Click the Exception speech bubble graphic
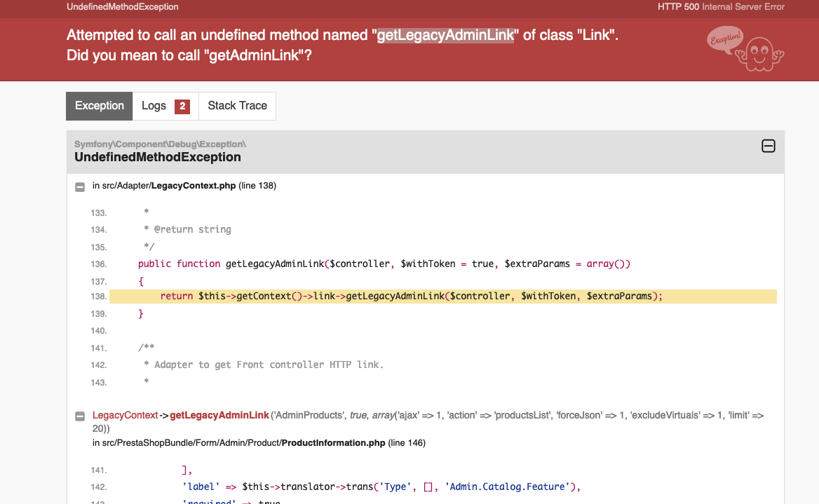Image resolution: width=819 pixels, height=504 pixels. tap(725, 39)
